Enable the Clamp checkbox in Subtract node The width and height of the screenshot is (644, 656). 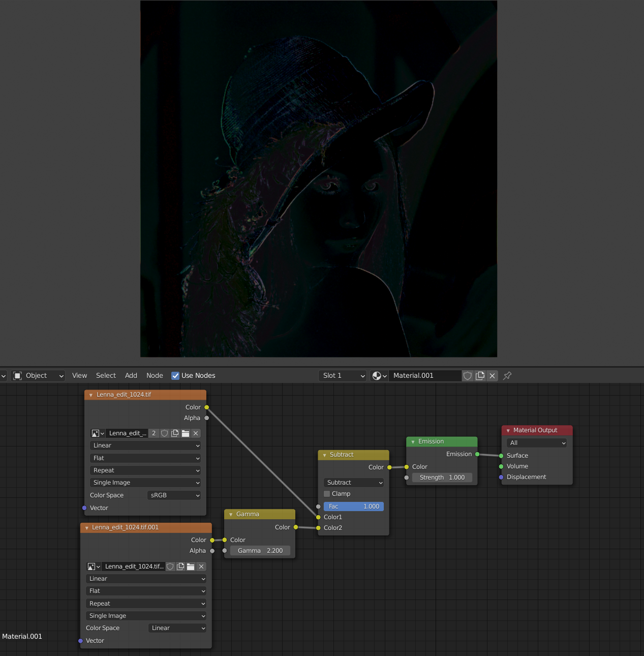pyautogui.click(x=327, y=494)
